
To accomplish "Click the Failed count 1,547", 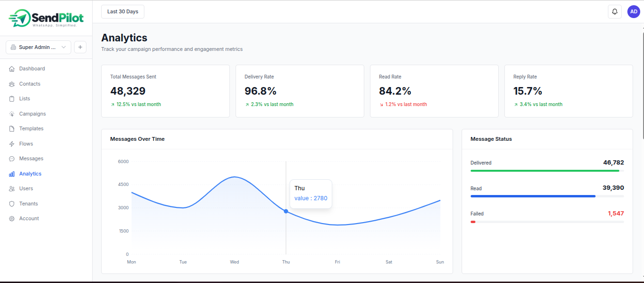I will click(x=616, y=214).
